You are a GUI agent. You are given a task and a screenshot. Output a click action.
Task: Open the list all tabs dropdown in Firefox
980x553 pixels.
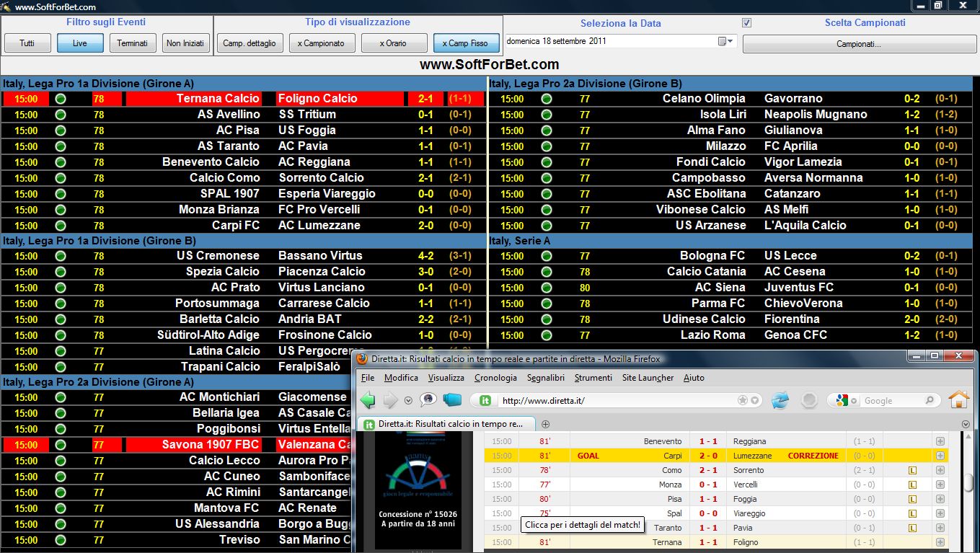[x=966, y=424]
